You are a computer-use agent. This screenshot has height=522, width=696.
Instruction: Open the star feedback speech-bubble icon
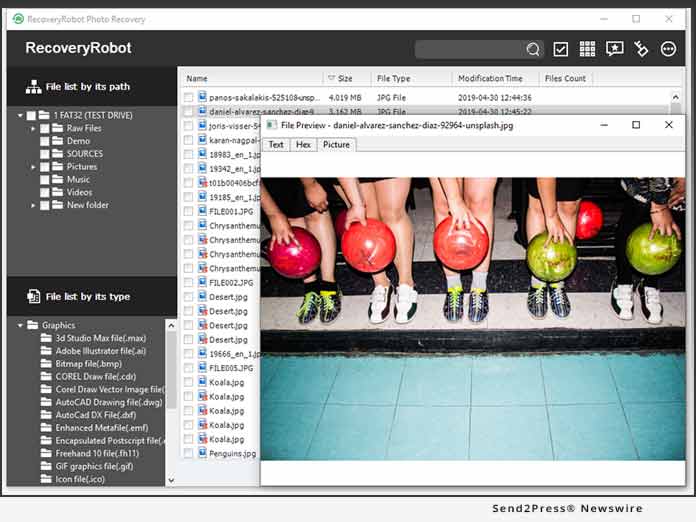(x=614, y=49)
